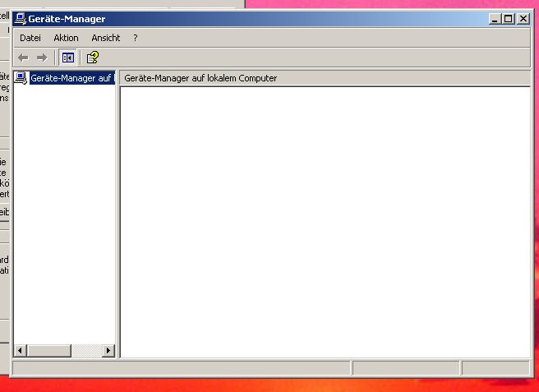Click inside the empty device list pane
Screen dimensions: 539x392
coord(324,222)
